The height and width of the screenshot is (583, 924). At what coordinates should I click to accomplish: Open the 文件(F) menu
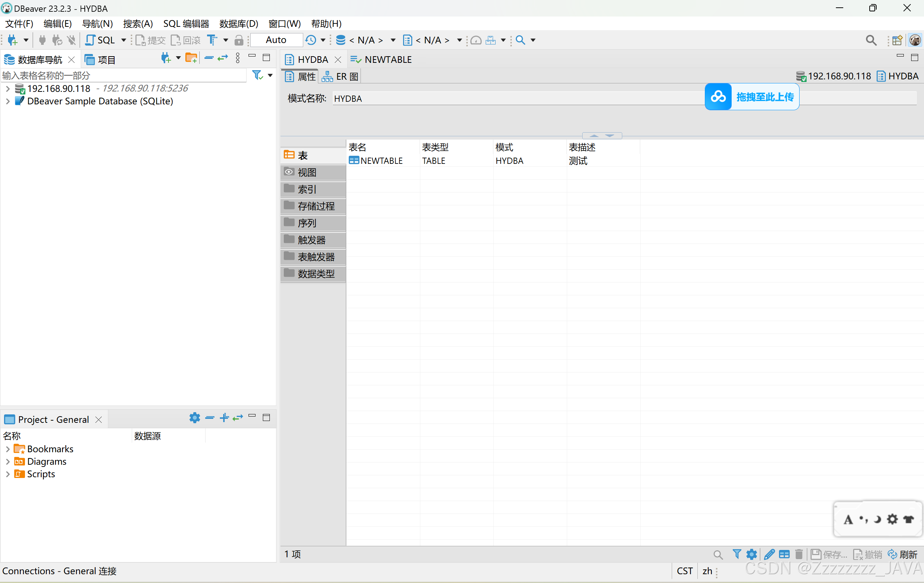pyautogui.click(x=19, y=24)
